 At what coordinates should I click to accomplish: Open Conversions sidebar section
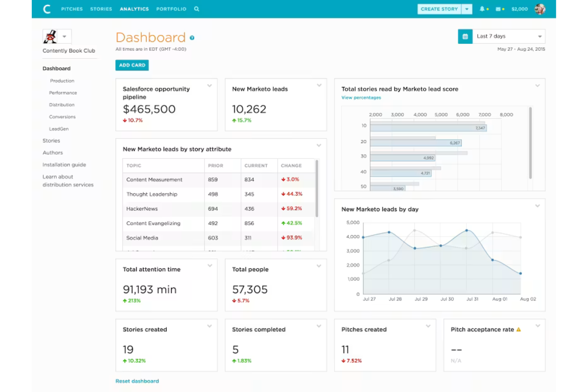click(x=62, y=117)
